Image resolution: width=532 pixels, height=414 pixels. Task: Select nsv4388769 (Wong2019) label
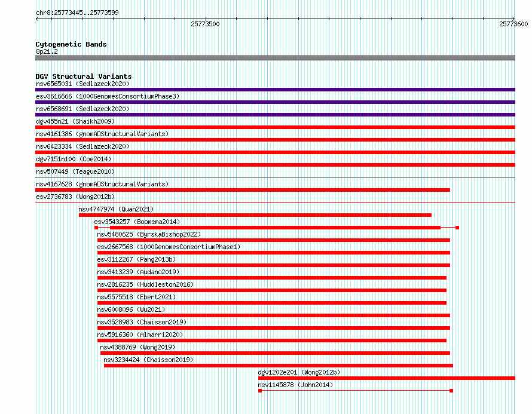click(x=137, y=347)
